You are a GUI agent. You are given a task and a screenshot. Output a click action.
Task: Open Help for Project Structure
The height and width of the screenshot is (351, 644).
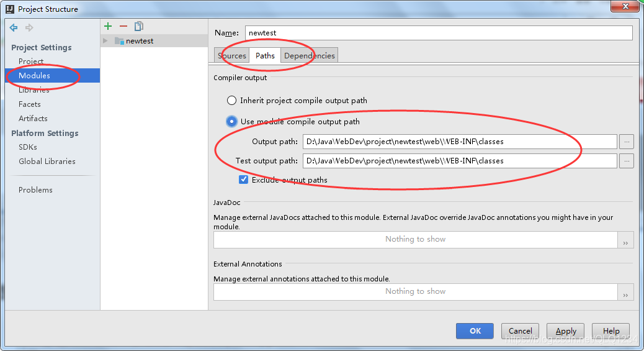610,331
